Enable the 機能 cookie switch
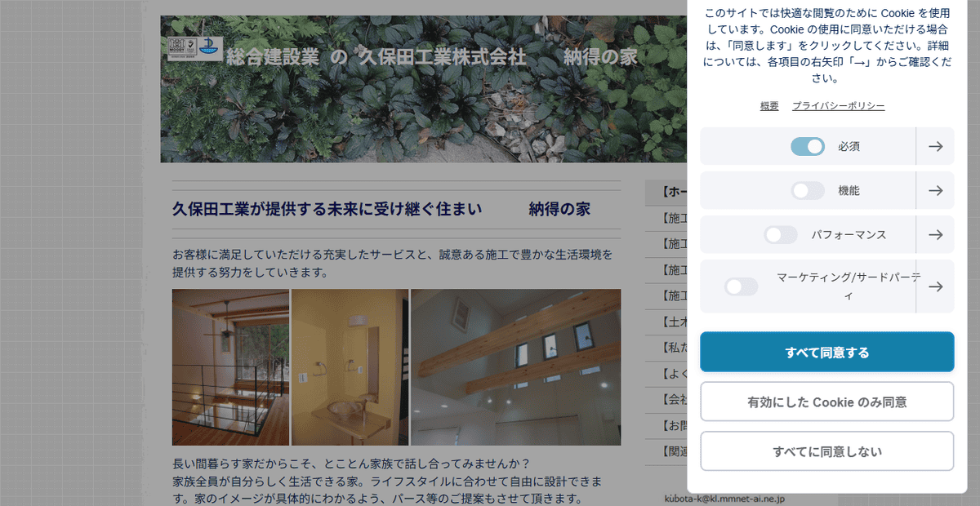The image size is (980, 506). coord(808,190)
